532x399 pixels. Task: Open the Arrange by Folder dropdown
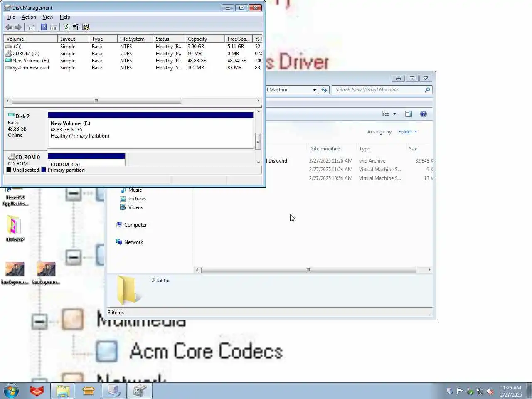(x=407, y=132)
